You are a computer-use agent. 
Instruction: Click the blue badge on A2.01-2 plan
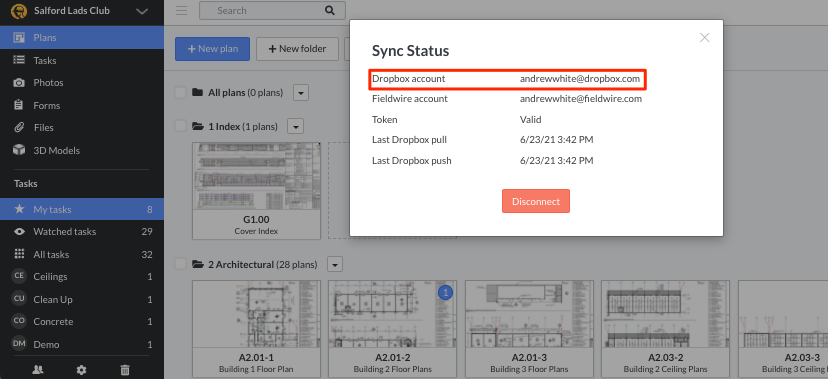click(446, 292)
